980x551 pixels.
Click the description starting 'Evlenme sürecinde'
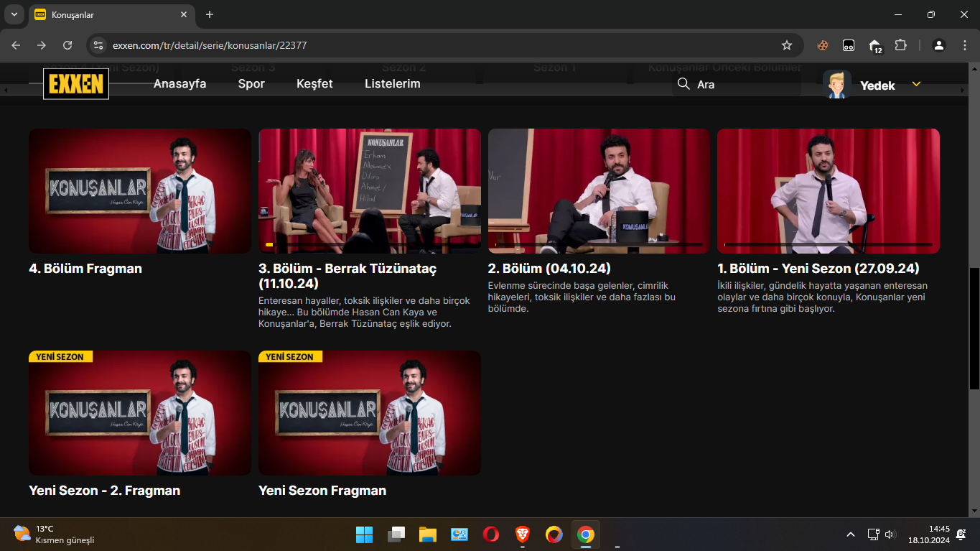coord(582,297)
